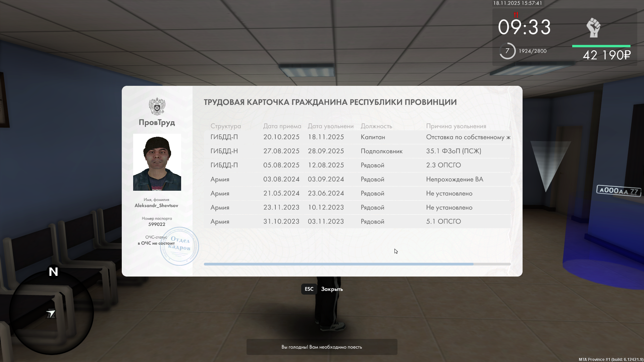Select the ГИБДД-Н Подполковник employment row
Viewport: 644px width, 362px height.
point(357,151)
